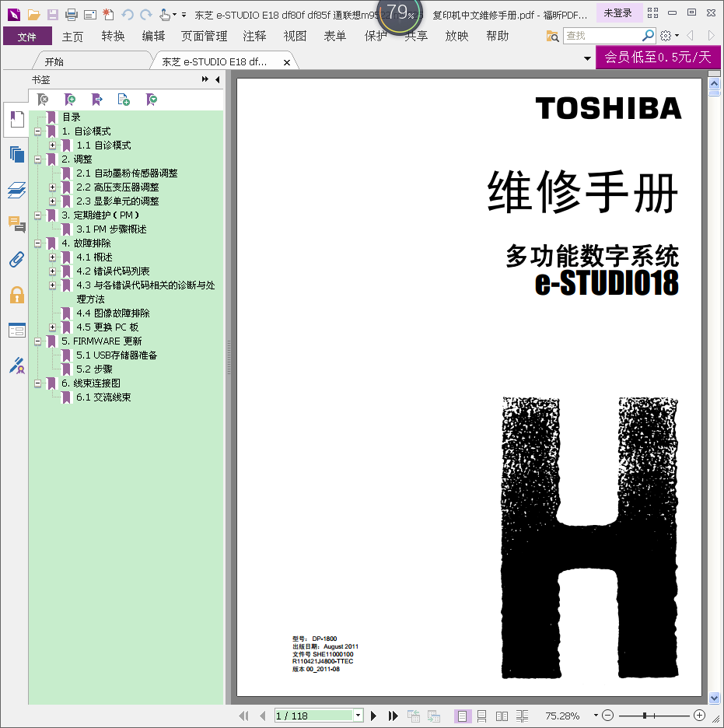The height and width of the screenshot is (728, 724).
Task: Expand the '2.2 高压变压器调整' bookmark
Action: point(52,187)
